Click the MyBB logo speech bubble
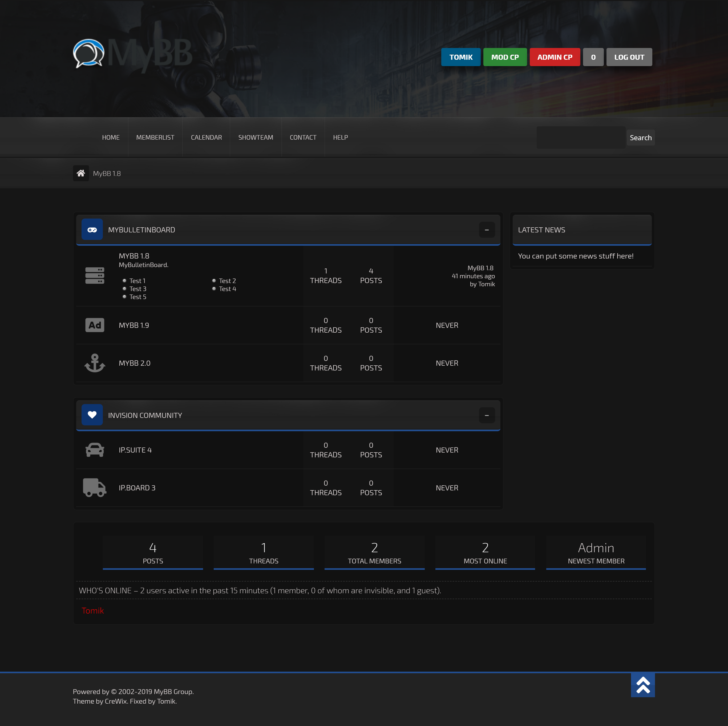This screenshot has height=726, width=728. click(88, 54)
